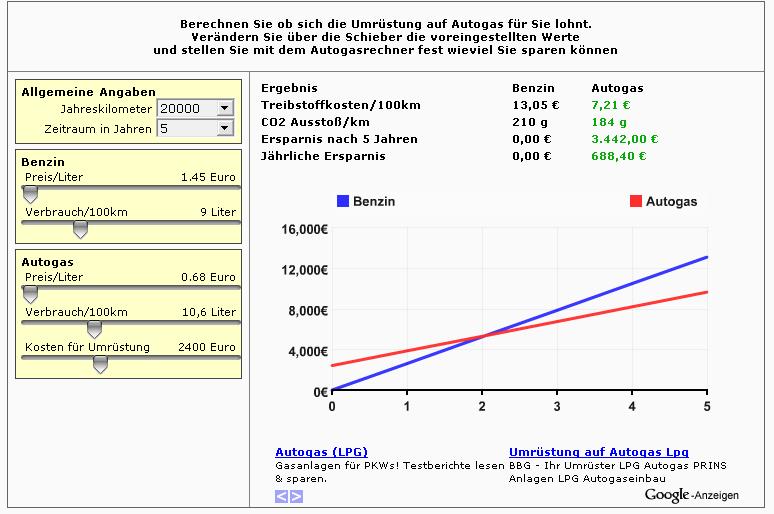
Task: Click the Benzin Verbrauch/100km slider handle
Action: point(81,229)
